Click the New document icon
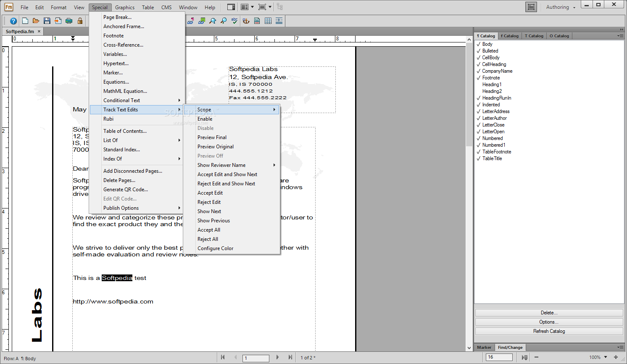 [x=25, y=21]
